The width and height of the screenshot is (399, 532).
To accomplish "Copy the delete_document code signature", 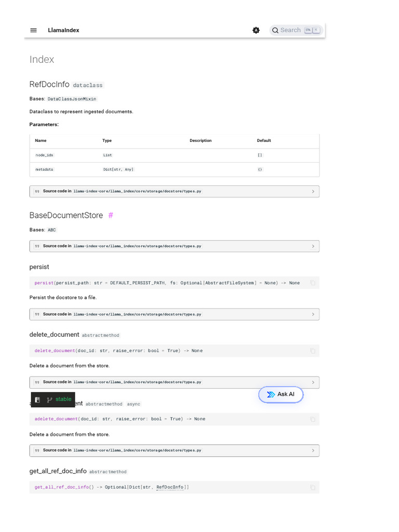I will click(x=312, y=351).
